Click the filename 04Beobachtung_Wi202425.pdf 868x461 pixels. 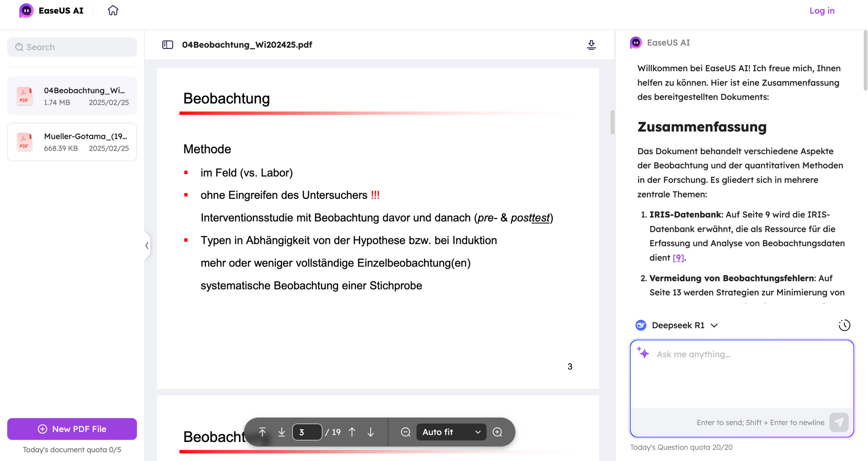pyautogui.click(x=247, y=45)
